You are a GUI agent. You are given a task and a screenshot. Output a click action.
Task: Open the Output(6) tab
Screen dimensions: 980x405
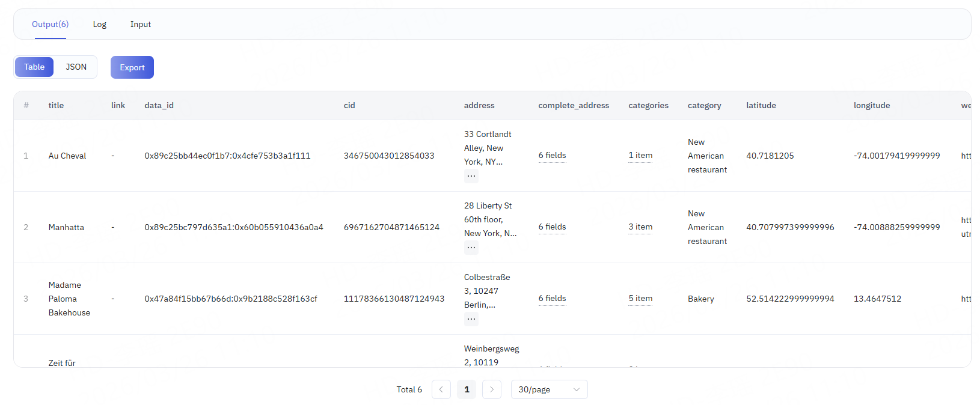[x=50, y=25]
